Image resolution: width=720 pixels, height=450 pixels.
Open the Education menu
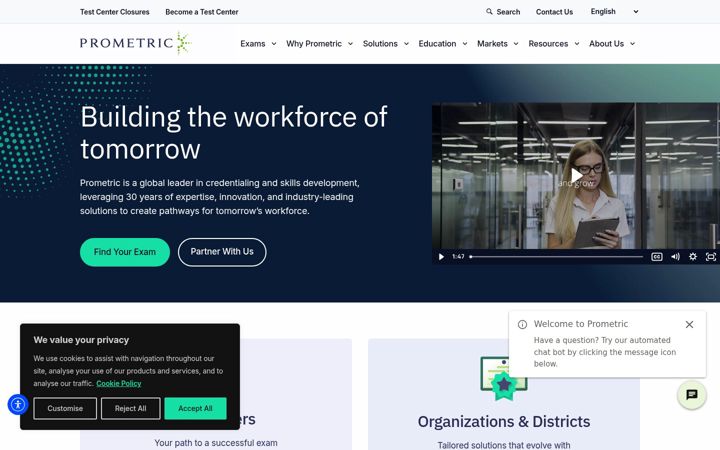click(x=437, y=44)
